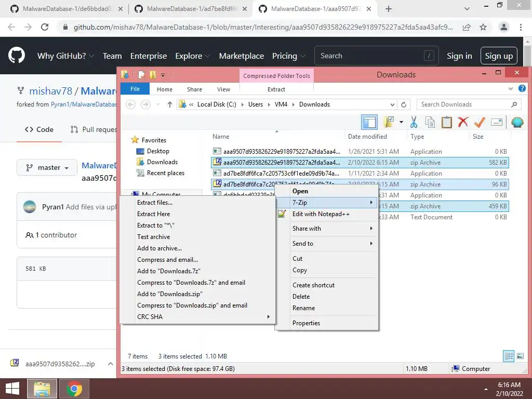This screenshot has width=532, height=399.
Task: Click the Chrome share page icon
Action: [467, 27]
